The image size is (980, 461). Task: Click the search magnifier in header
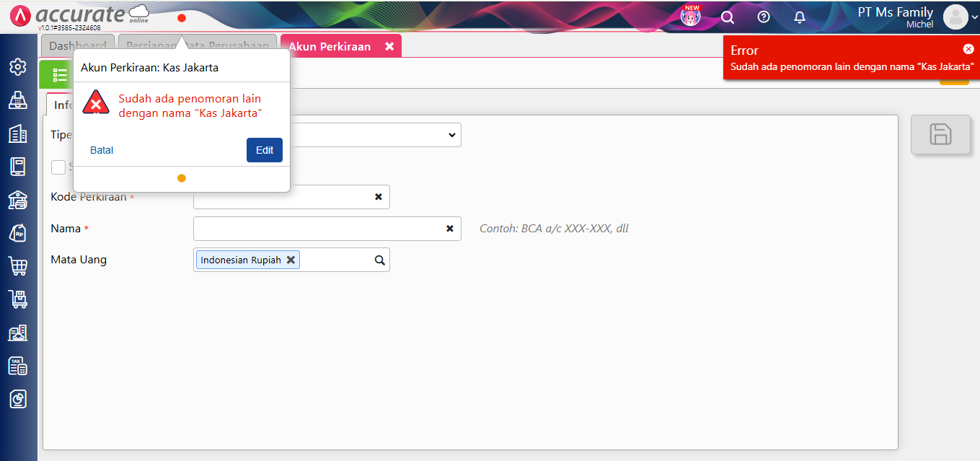tap(728, 17)
